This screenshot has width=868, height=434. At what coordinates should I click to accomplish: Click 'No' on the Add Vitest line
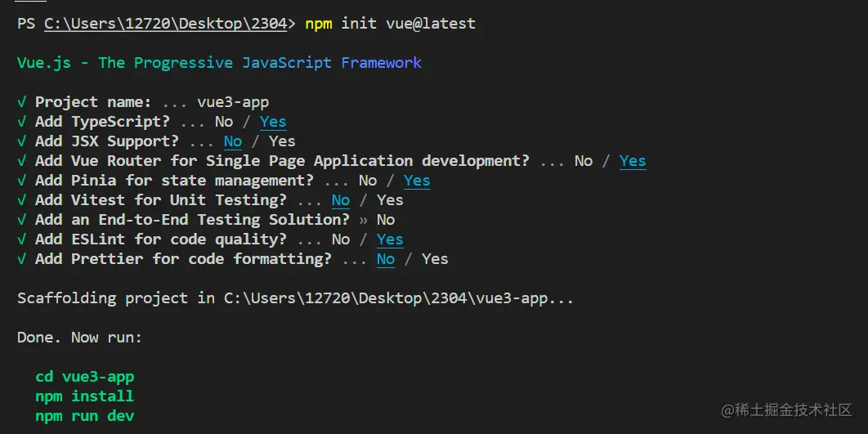coord(341,200)
